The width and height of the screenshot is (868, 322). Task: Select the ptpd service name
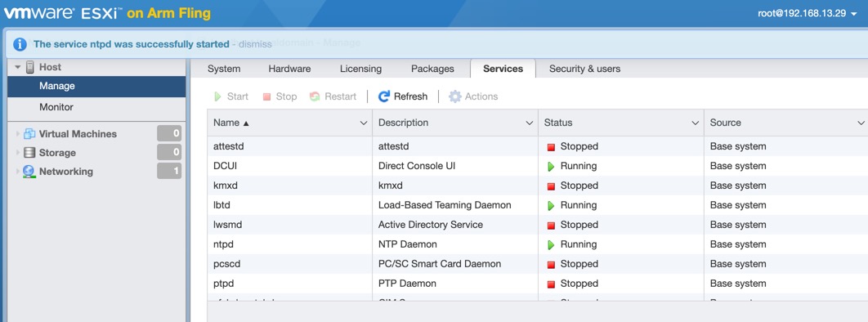[x=224, y=284]
